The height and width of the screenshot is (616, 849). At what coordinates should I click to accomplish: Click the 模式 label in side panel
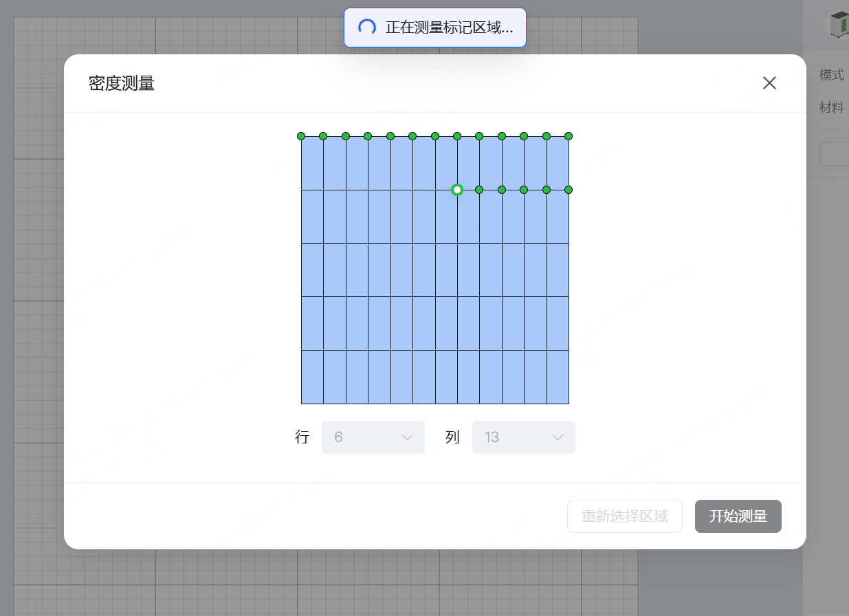coord(831,75)
